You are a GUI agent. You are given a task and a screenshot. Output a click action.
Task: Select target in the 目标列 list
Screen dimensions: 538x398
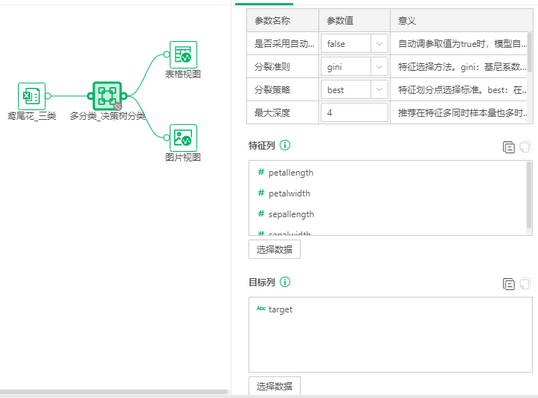coord(280,309)
